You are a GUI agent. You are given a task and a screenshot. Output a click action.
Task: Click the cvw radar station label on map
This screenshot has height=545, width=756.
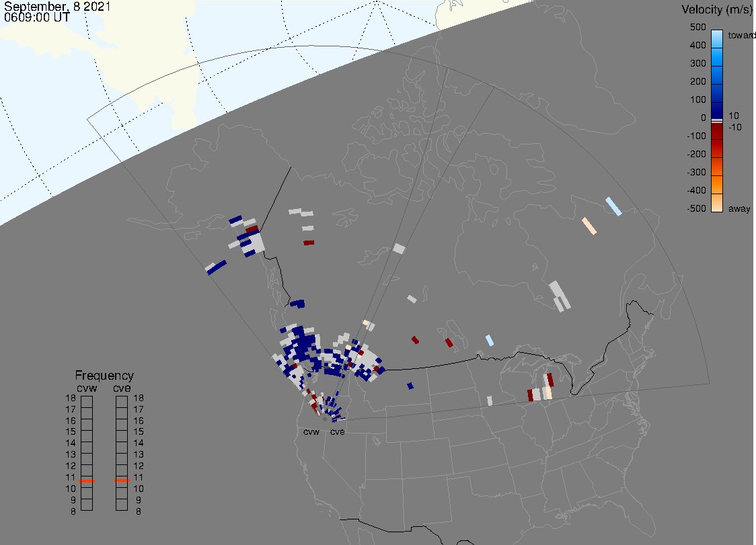311,432
